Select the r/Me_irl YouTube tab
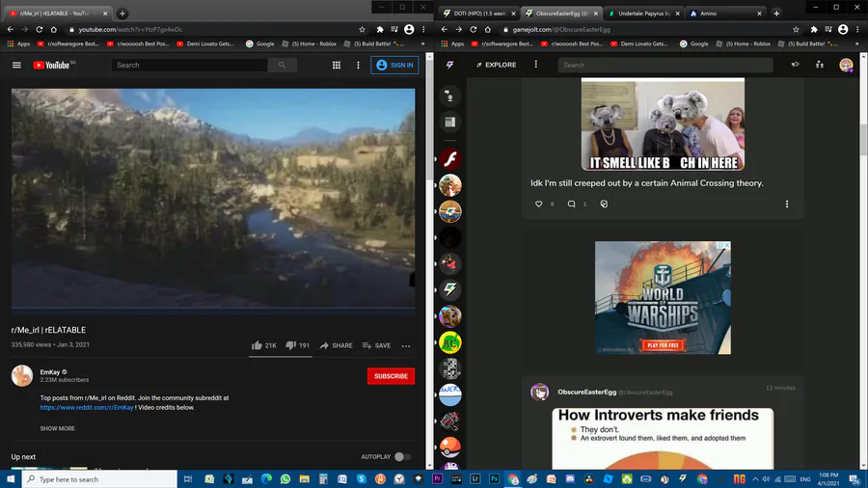Screen dimensions: 868x488 58,14
